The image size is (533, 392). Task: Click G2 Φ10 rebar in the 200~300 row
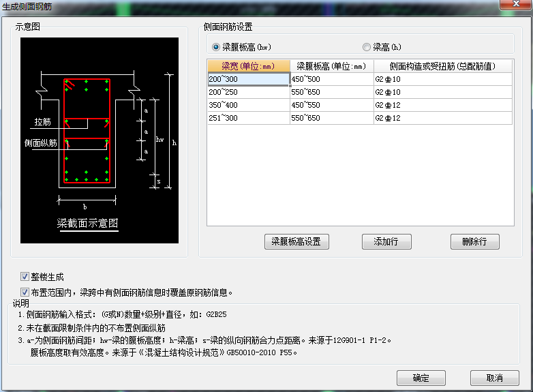(443, 79)
